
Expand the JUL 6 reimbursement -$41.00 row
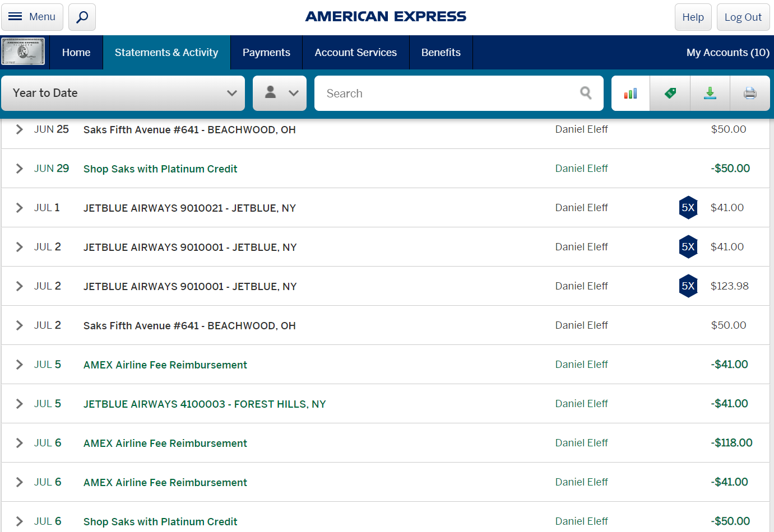(x=20, y=482)
